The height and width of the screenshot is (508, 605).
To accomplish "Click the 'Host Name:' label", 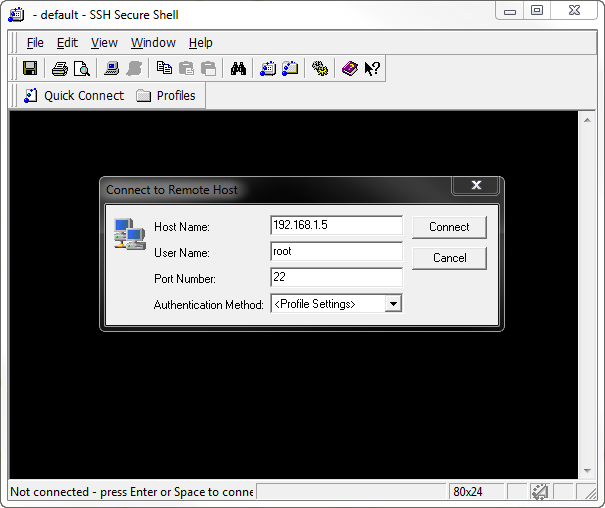I will click(182, 227).
